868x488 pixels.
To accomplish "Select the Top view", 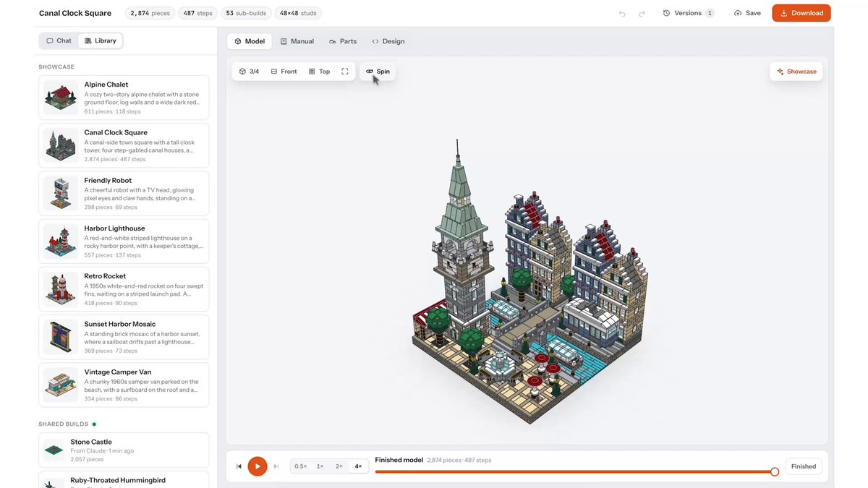I will tap(319, 72).
